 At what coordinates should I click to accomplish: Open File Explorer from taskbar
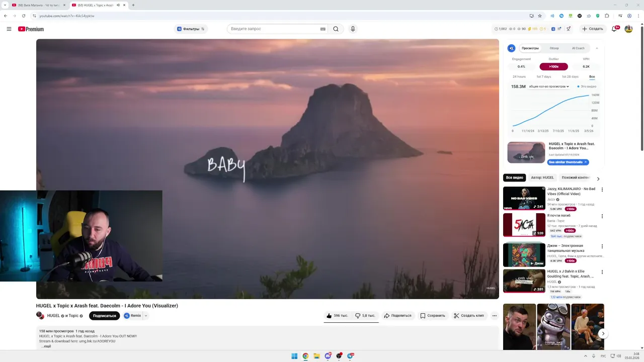pos(316,356)
